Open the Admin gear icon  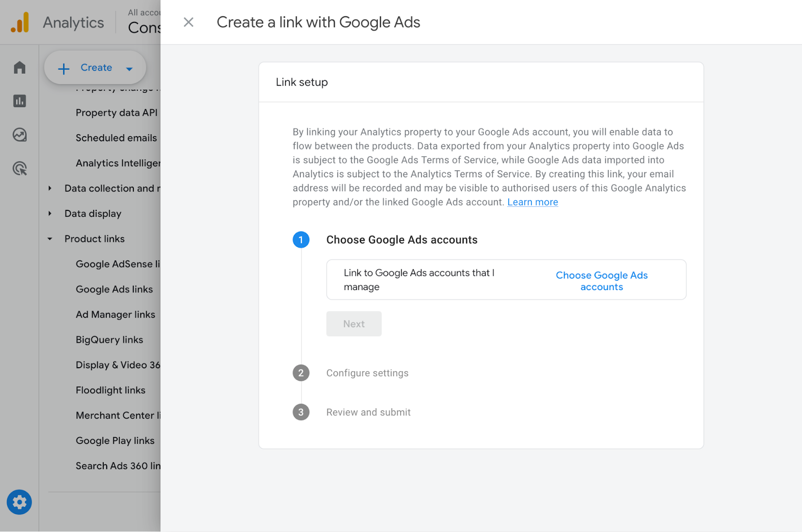point(20,502)
